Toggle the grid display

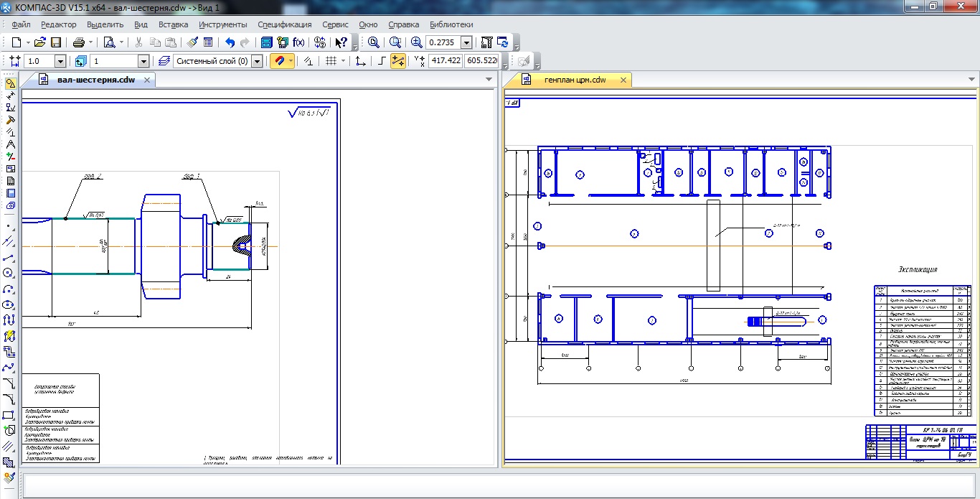coord(331,61)
